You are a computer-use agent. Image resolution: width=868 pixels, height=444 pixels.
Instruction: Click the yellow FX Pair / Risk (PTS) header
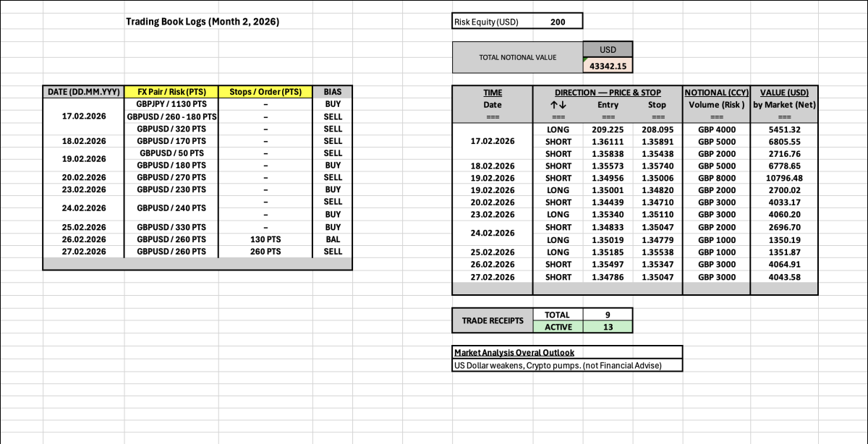click(171, 92)
